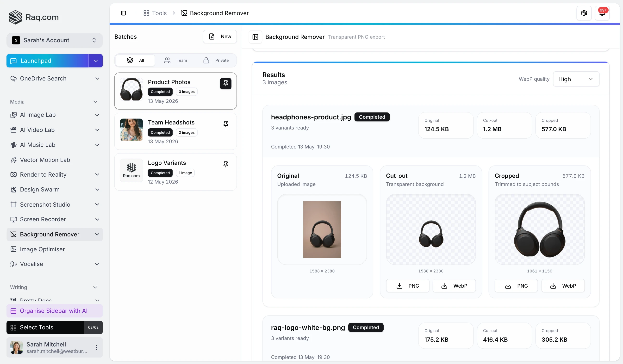Image resolution: width=623 pixels, height=364 pixels.
Task: Click the Launchpad chat icon
Action: pos(13,61)
